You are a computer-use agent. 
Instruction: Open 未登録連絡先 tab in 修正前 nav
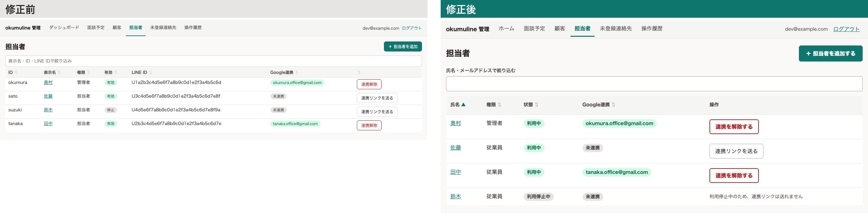point(163,28)
